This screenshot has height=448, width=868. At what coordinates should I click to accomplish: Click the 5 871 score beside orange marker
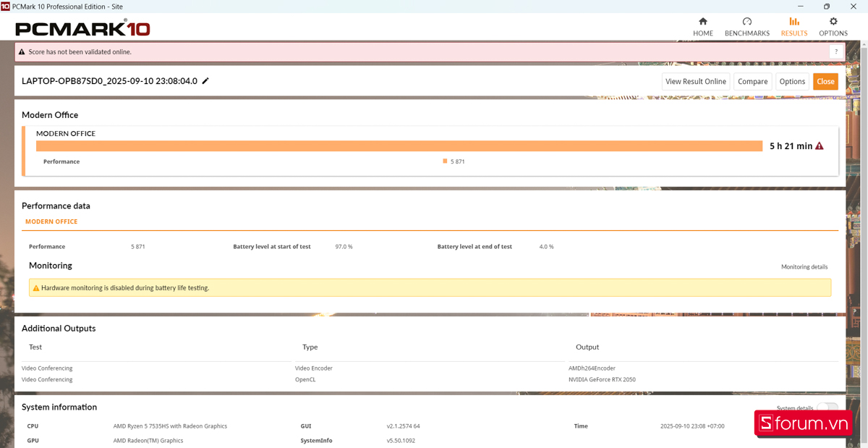coord(458,161)
